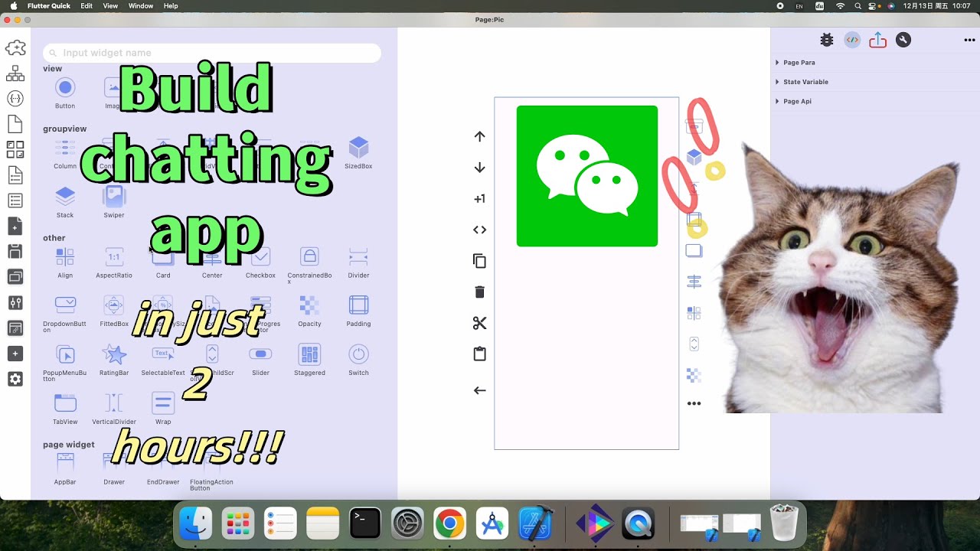The width and height of the screenshot is (980, 551).
Task: Open the code view brackets tool
Action: 480,230
